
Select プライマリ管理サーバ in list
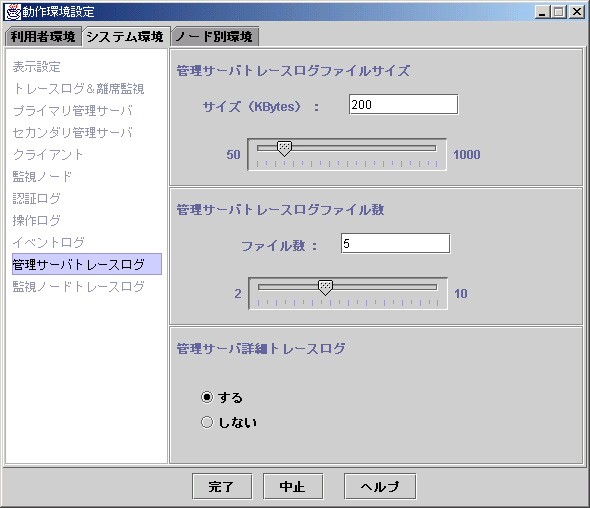click(73, 111)
